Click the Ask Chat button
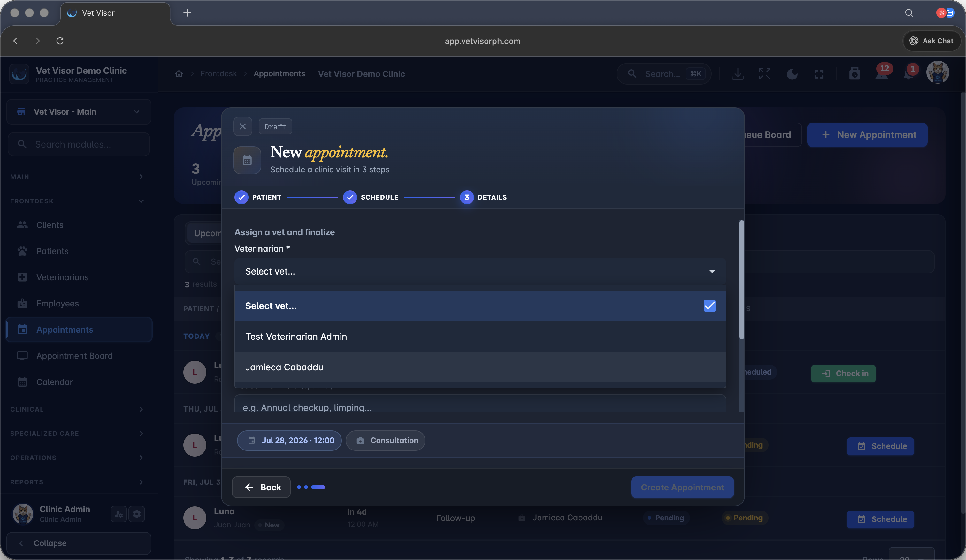966x560 pixels. click(931, 41)
